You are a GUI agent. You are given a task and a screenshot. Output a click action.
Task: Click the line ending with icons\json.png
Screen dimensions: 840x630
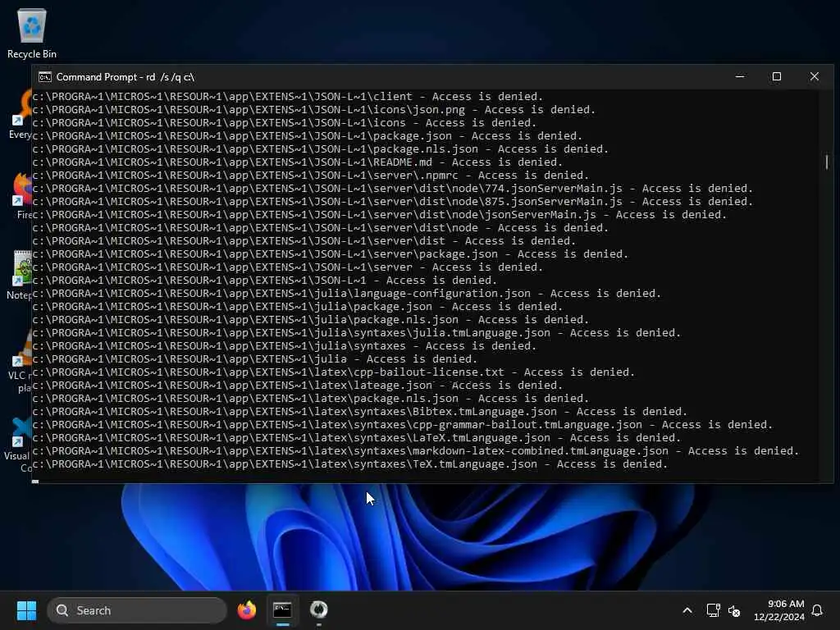point(314,110)
